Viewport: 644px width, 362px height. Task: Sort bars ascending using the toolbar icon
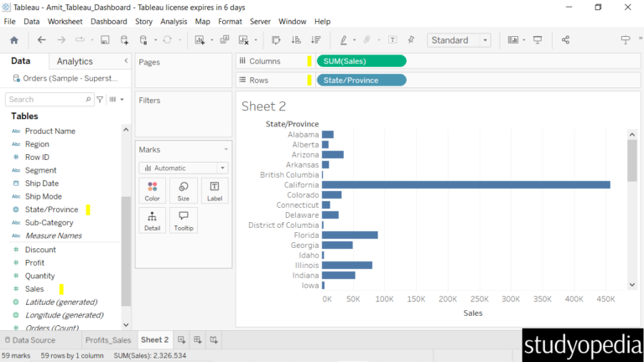[296, 40]
